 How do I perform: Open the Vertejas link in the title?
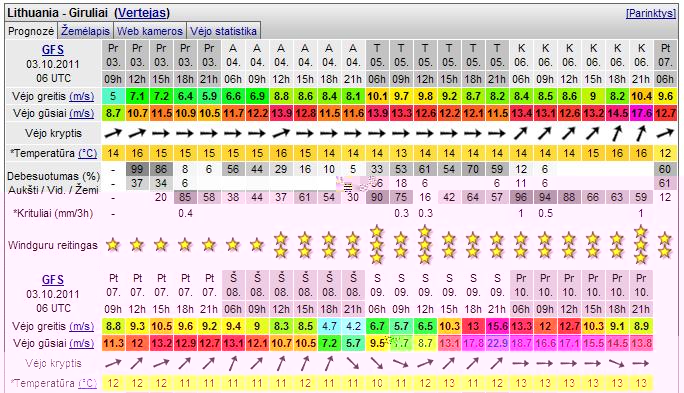(x=142, y=13)
